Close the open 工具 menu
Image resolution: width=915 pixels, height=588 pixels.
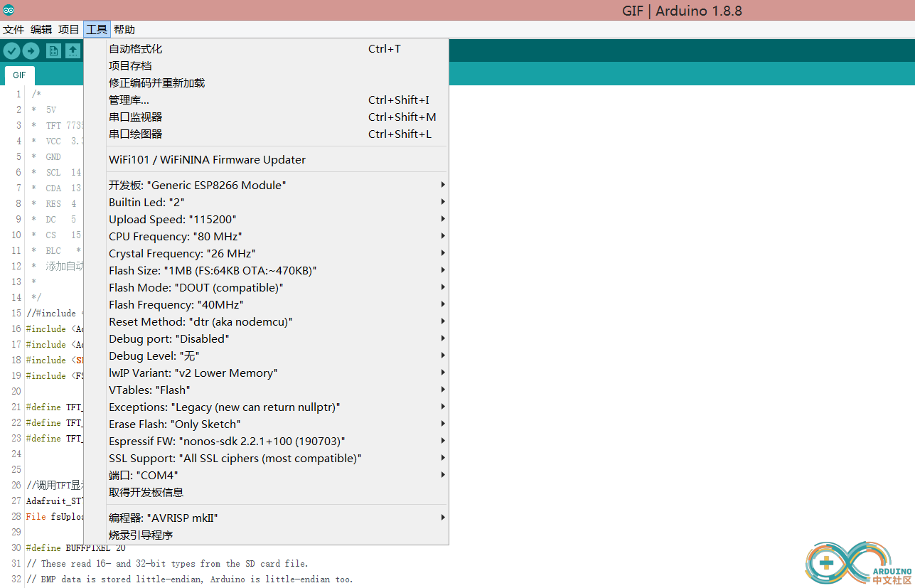point(97,29)
